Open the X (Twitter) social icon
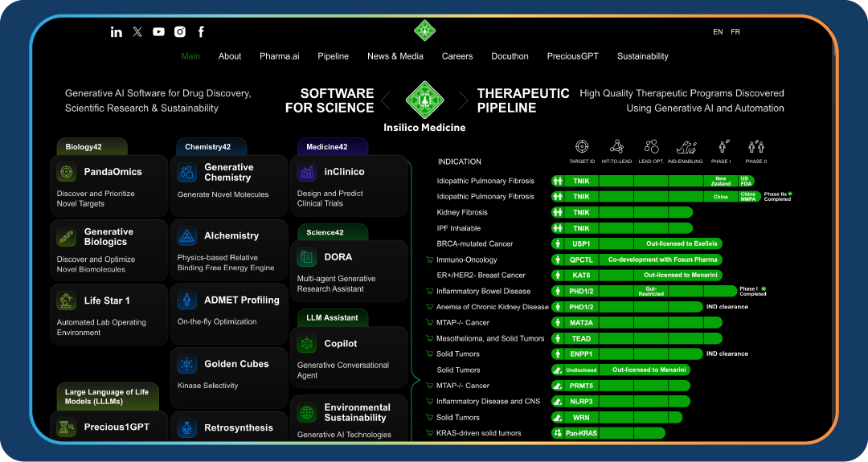The height and width of the screenshot is (462, 868). click(x=137, y=32)
